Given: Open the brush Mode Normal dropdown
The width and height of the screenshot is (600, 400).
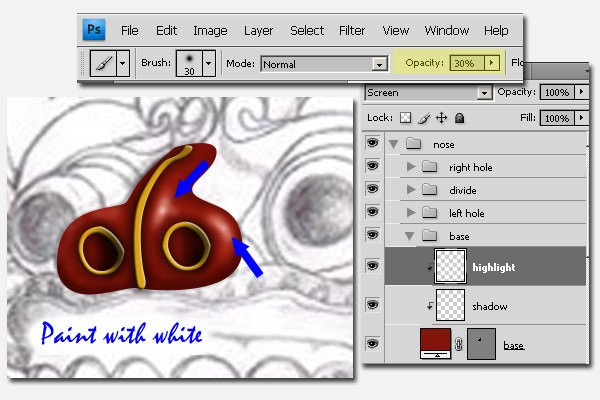Looking at the screenshot, I should (324, 64).
